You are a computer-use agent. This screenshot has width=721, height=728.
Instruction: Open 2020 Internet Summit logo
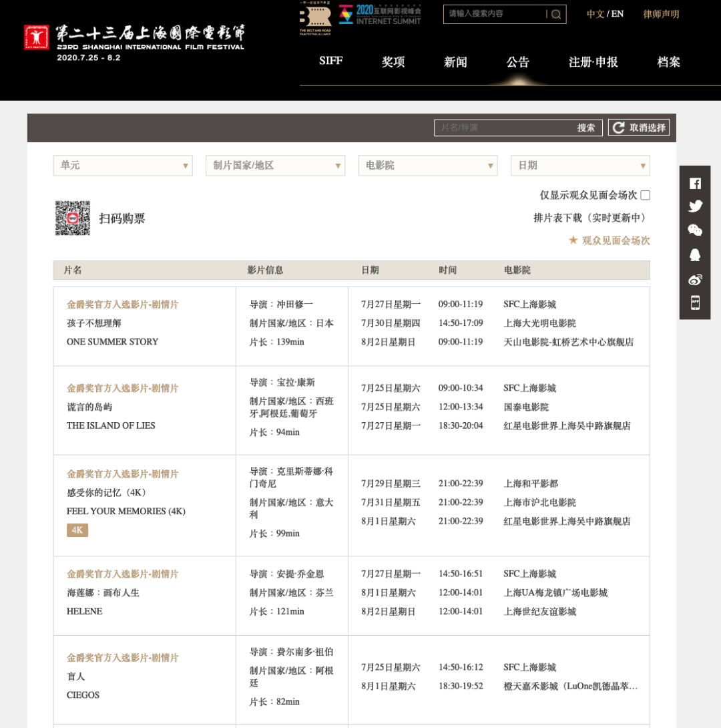click(380, 15)
